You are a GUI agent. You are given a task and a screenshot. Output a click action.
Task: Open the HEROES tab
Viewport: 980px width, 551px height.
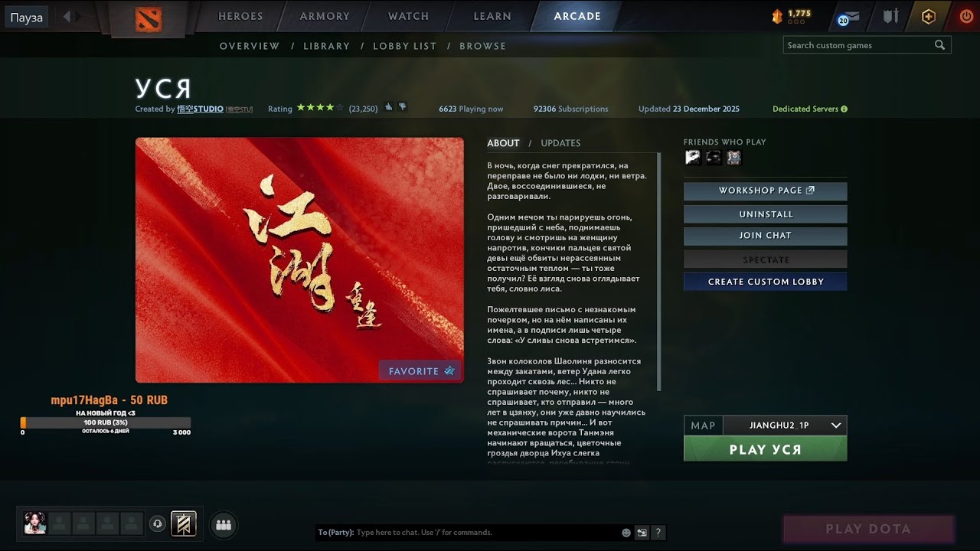click(240, 16)
